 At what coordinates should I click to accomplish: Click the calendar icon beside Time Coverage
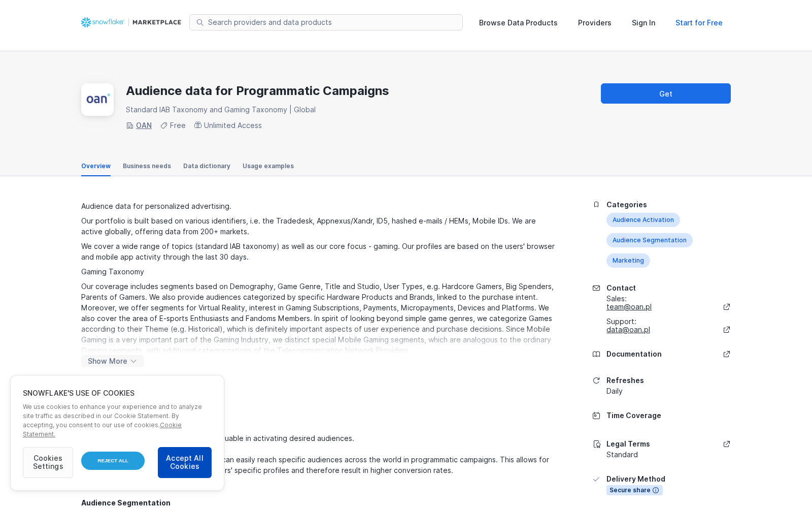pos(596,416)
